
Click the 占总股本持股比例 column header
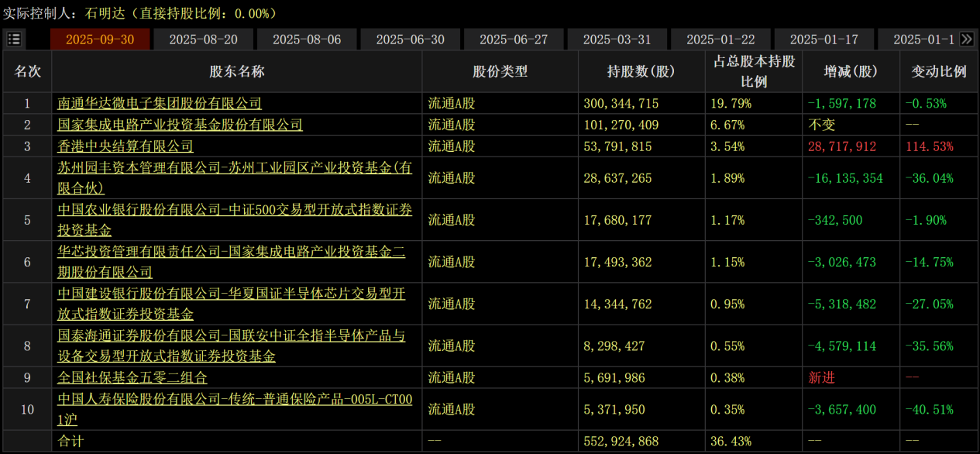pyautogui.click(x=754, y=71)
